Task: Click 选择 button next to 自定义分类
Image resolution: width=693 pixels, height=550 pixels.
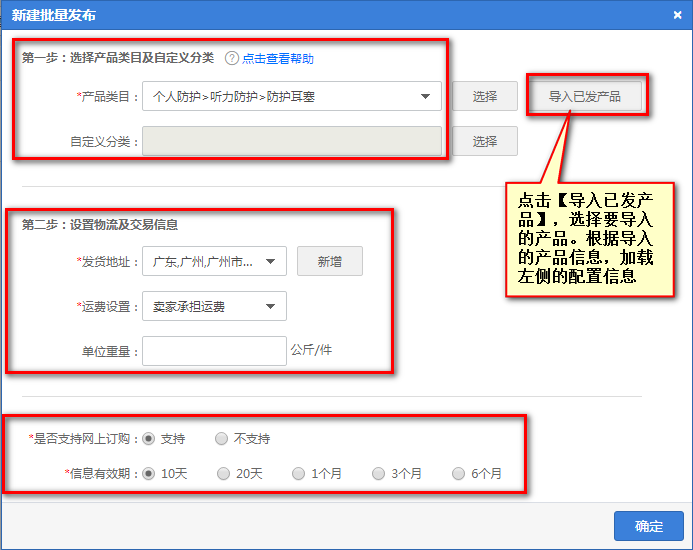Action: [485, 141]
